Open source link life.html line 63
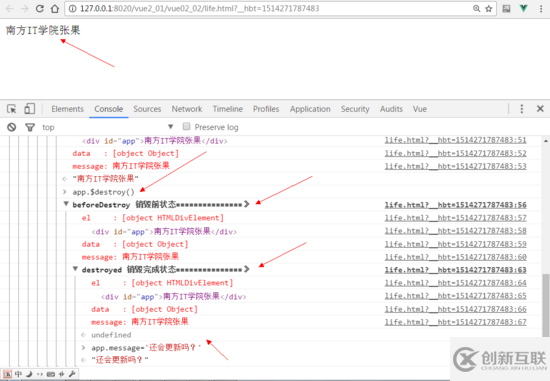 click(x=455, y=270)
